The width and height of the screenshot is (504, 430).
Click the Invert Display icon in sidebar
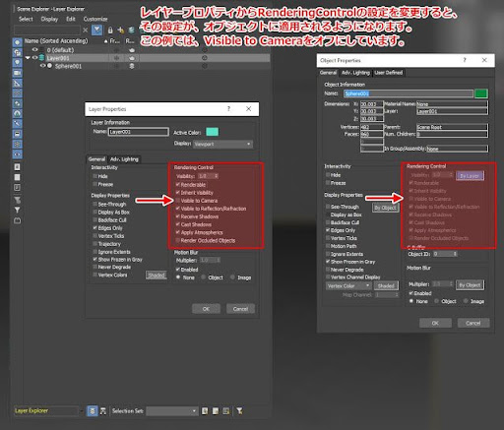click(17, 188)
